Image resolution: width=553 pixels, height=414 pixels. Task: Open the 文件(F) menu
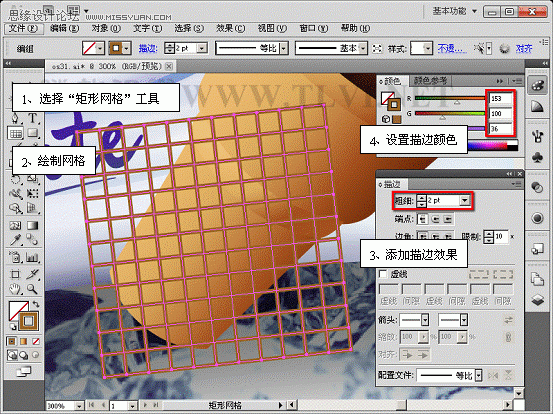click(x=23, y=28)
